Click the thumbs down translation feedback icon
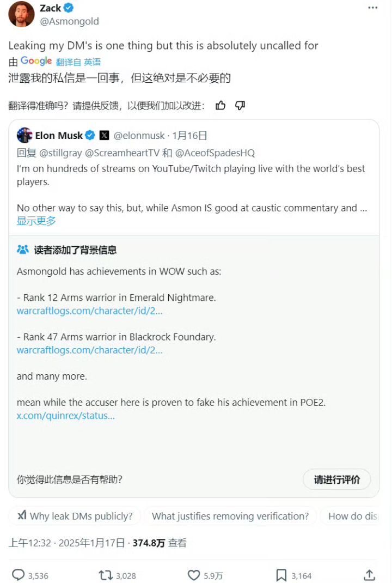Screen dimensions: 392x583 (x=240, y=106)
